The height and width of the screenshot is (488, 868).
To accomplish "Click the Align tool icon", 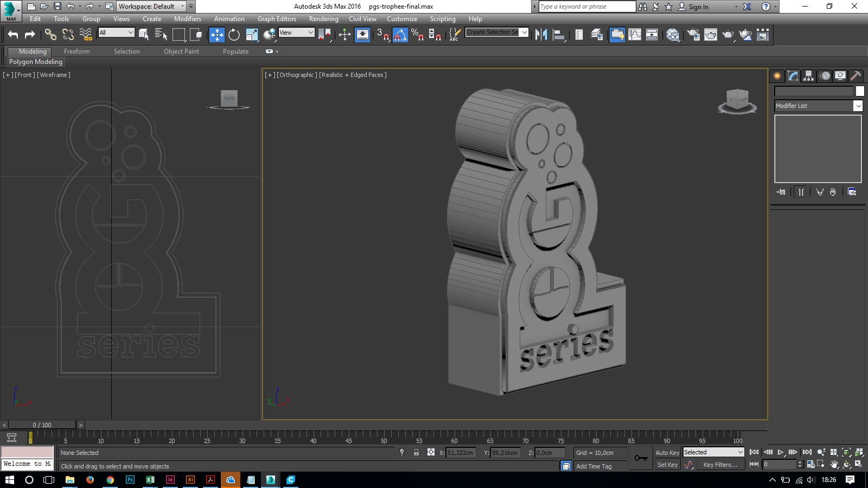I will [x=559, y=35].
